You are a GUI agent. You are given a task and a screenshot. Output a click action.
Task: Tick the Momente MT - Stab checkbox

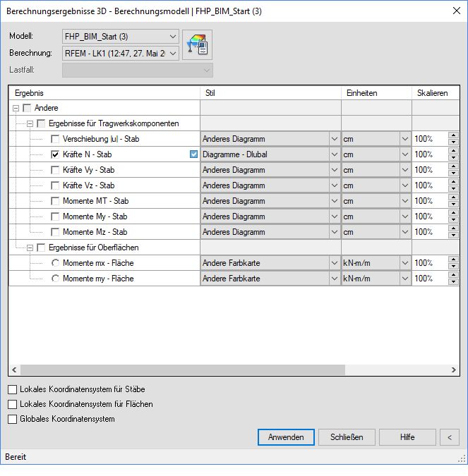coord(55,201)
